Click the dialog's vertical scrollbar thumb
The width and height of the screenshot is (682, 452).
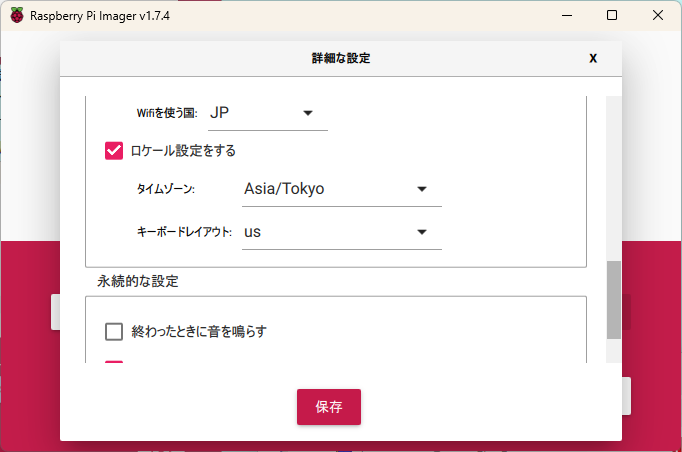click(x=613, y=298)
